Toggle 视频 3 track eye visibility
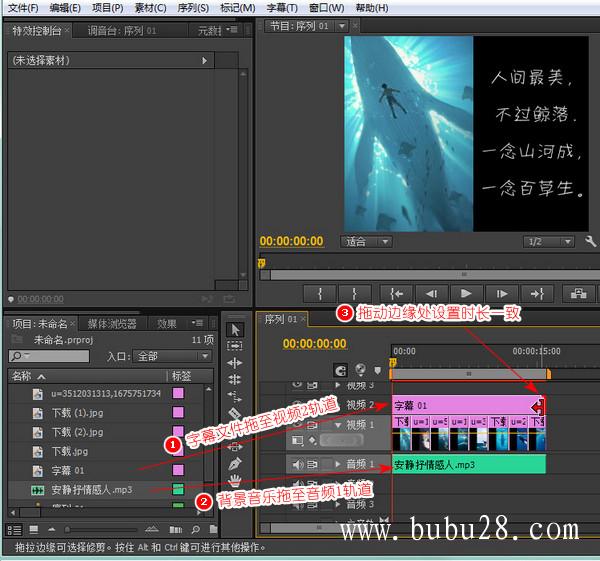The width and height of the screenshot is (600, 561). (x=297, y=384)
